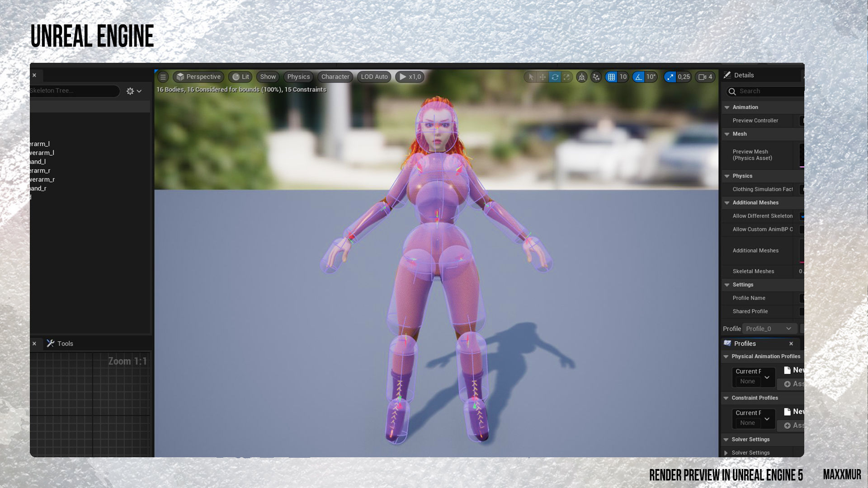Open the Character menu
Viewport: 868px width, 488px height.
[335, 77]
